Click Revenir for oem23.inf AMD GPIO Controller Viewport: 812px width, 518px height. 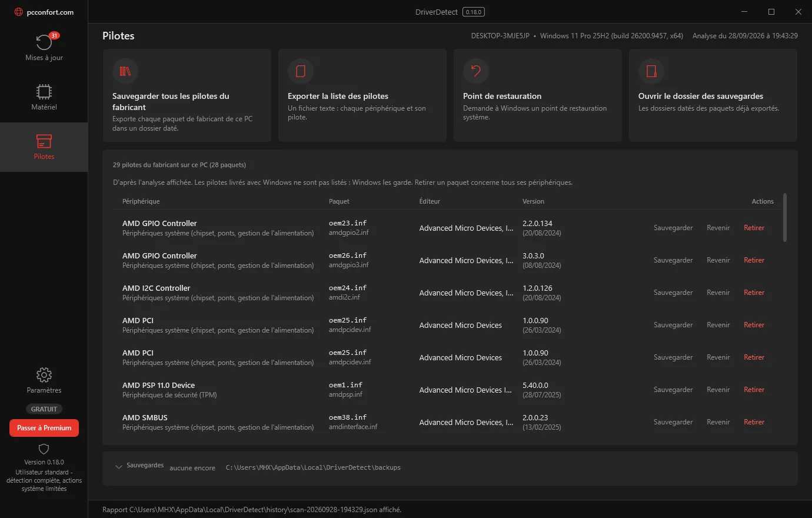point(718,228)
